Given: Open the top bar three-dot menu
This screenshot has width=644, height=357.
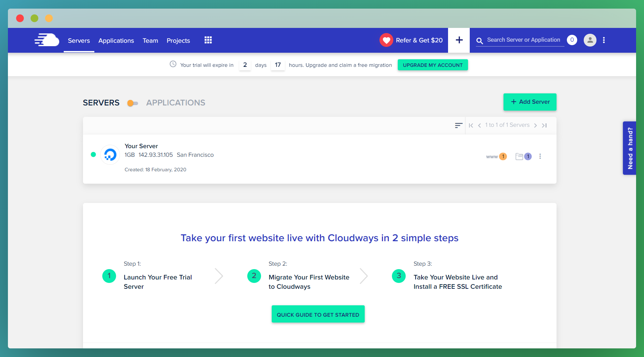Looking at the screenshot, I should [604, 40].
